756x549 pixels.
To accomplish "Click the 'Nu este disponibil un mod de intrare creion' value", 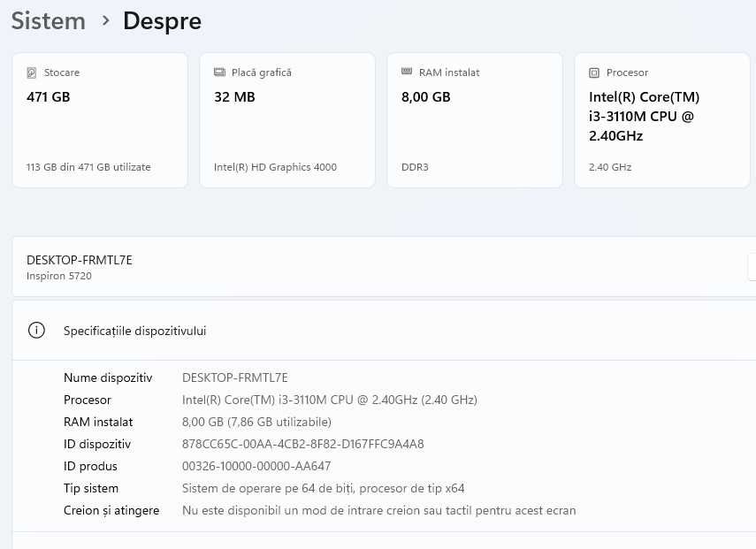I will (x=379, y=511).
